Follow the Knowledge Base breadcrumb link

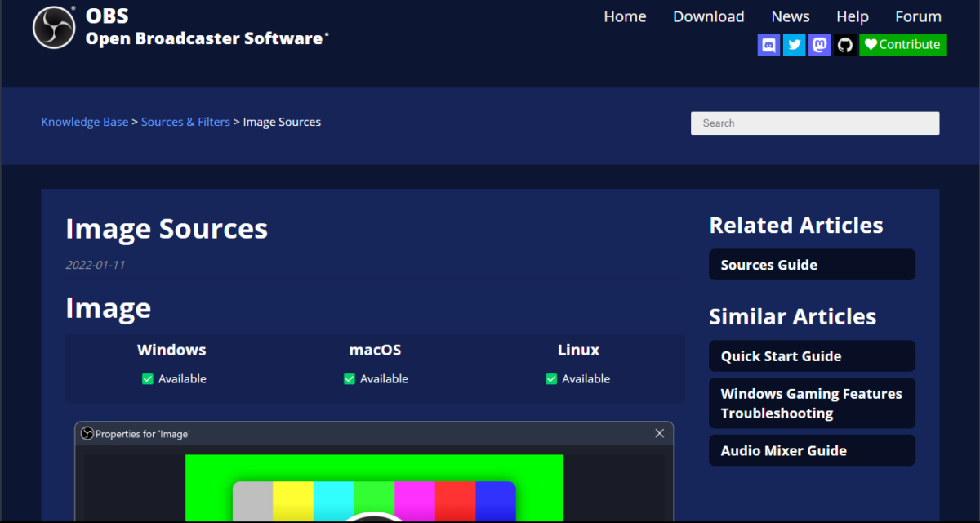coord(84,121)
